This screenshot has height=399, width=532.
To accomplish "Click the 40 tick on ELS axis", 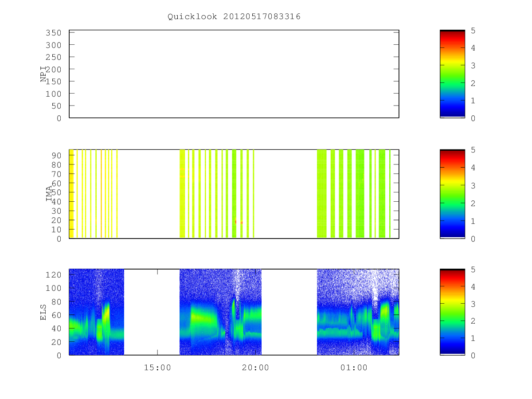I will (56, 328).
